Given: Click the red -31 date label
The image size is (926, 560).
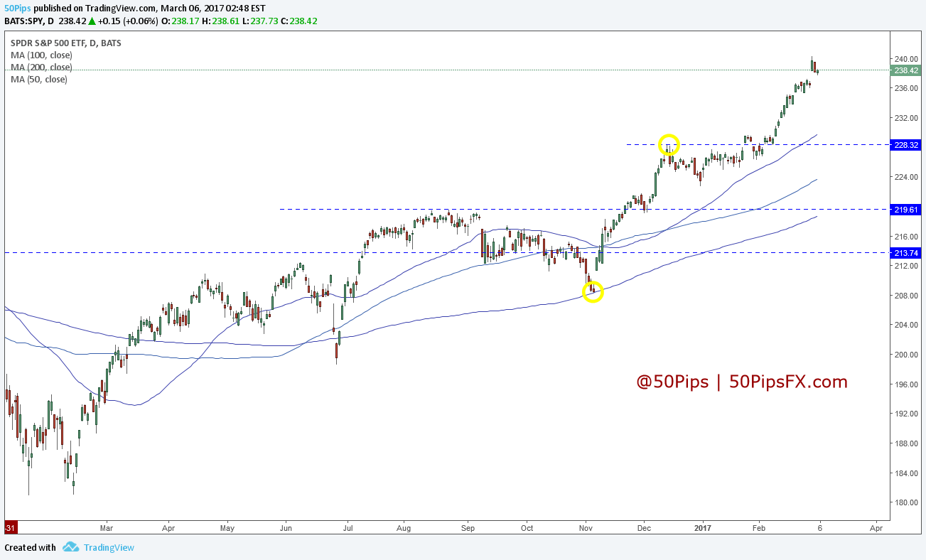Looking at the screenshot, I should [x=10, y=528].
